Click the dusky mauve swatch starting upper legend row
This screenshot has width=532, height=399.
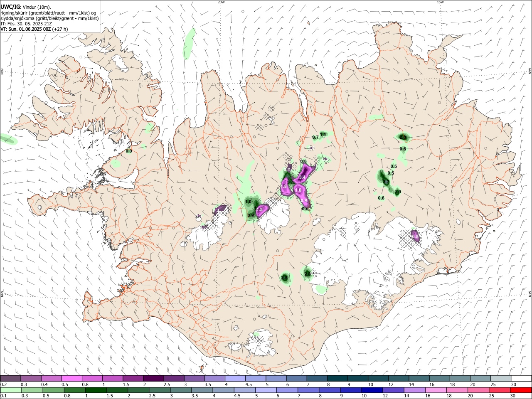pyautogui.click(x=10, y=378)
